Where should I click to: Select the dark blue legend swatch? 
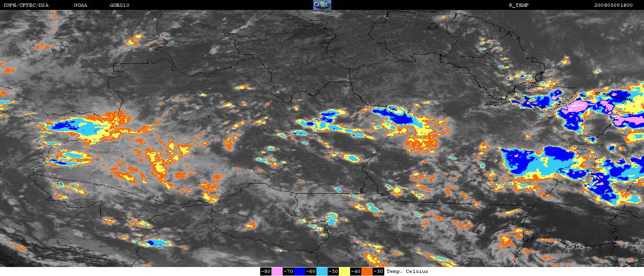tap(299, 272)
